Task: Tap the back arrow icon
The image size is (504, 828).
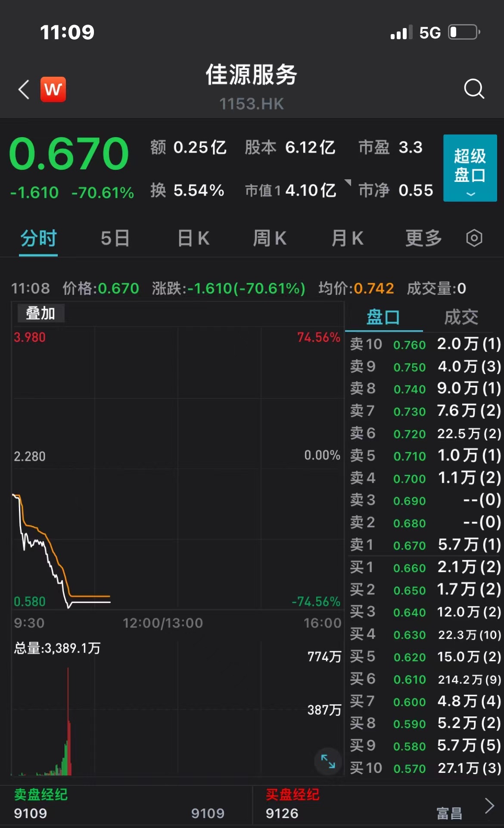Action: (x=24, y=90)
